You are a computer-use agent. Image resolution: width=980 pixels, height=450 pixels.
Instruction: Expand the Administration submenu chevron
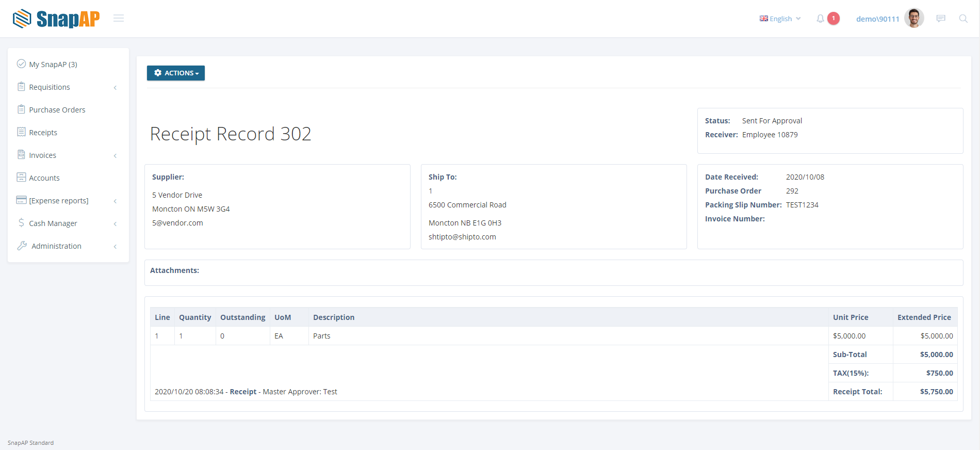[115, 246]
